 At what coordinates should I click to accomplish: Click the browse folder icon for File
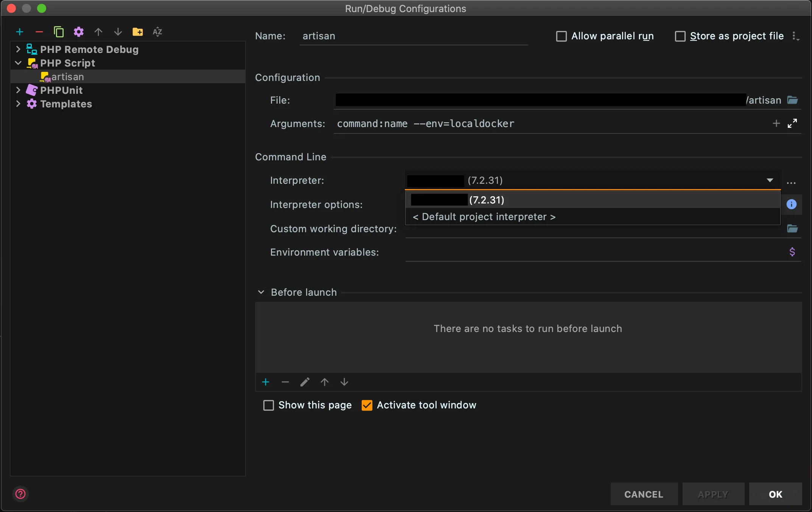[x=792, y=100]
